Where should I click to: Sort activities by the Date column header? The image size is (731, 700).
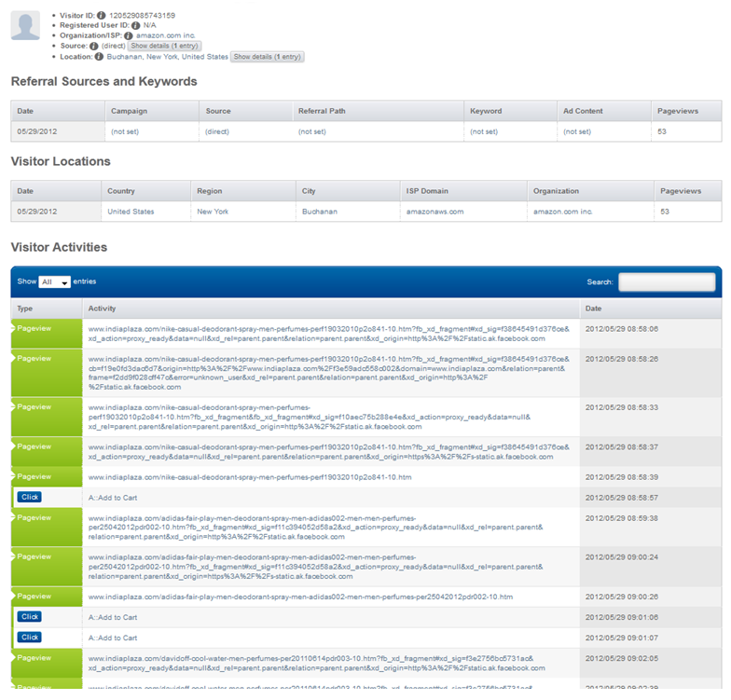click(x=649, y=308)
